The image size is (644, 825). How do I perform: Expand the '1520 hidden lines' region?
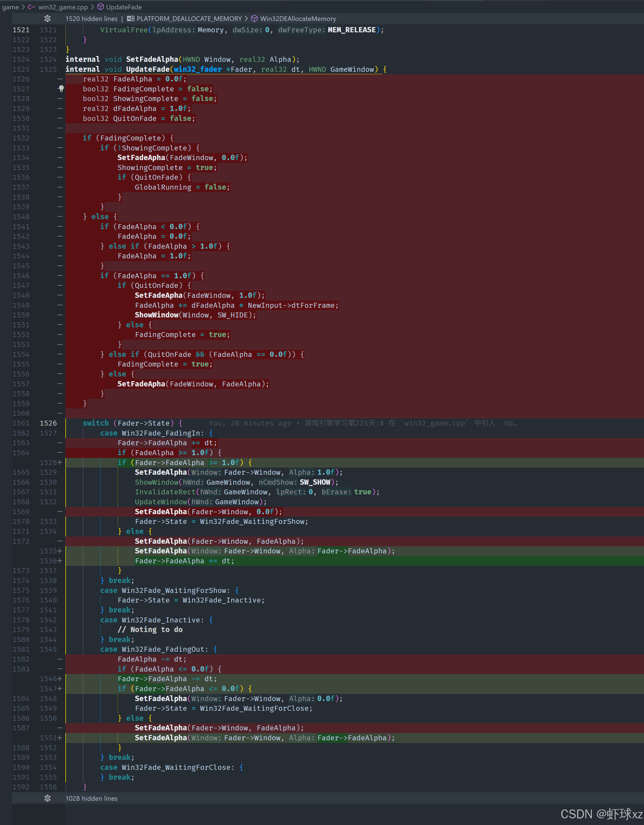point(91,18)
